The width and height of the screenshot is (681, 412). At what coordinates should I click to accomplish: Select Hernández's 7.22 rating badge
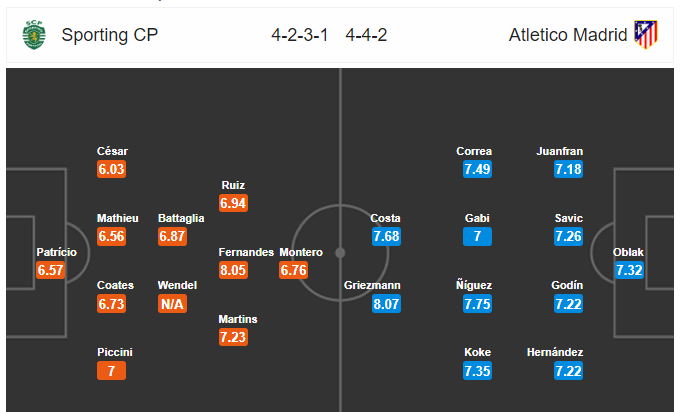pos(569,371)
